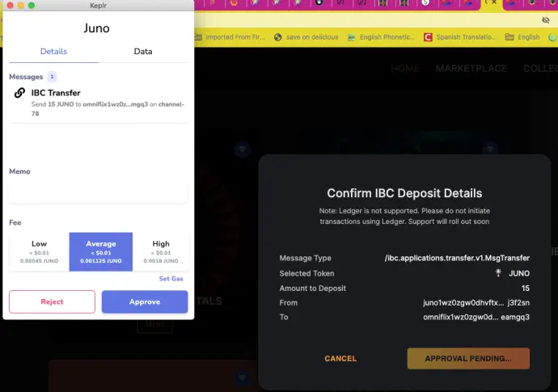Cancel the IBC deposit dialog
Screen dimensions: 558x392
pyautogui.click(x=340, y=359)
